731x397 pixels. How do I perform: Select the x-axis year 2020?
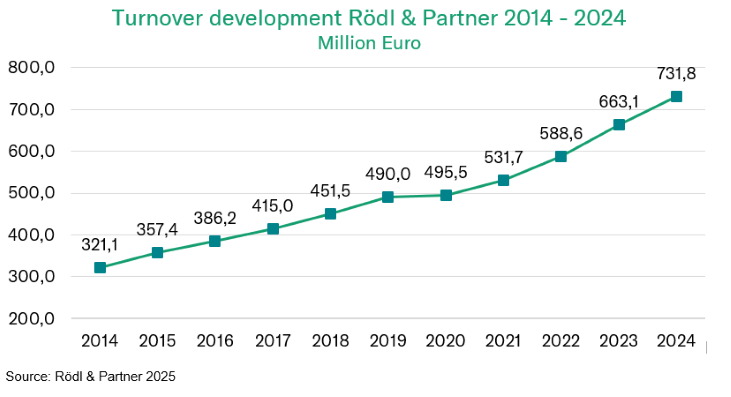tap(446, 341)
